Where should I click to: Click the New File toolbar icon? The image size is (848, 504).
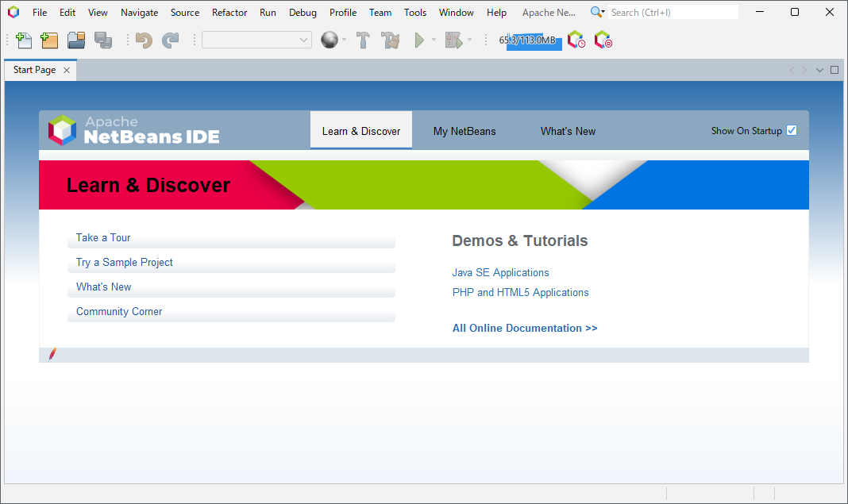pyautogui.click(x=24, y=40)
